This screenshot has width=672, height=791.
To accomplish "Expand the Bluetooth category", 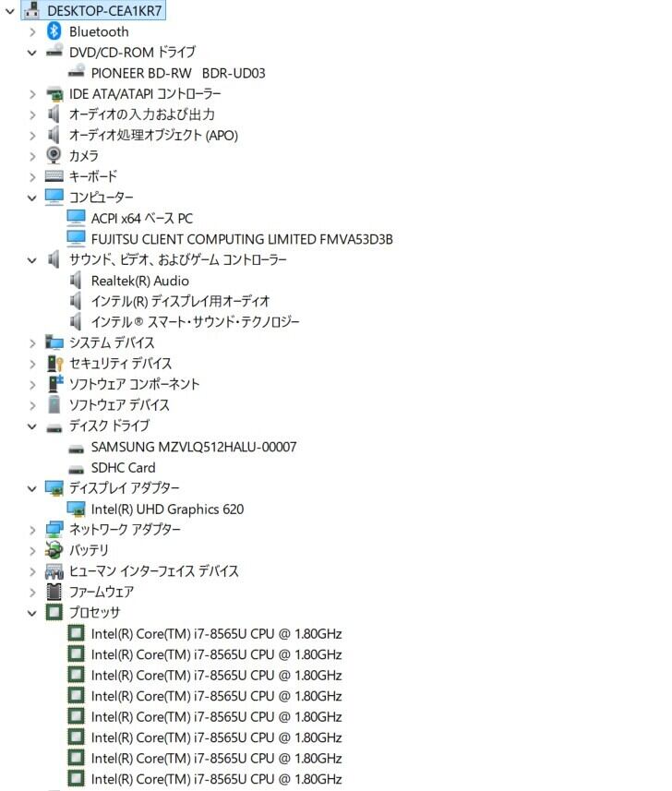I will coord(33,31).
